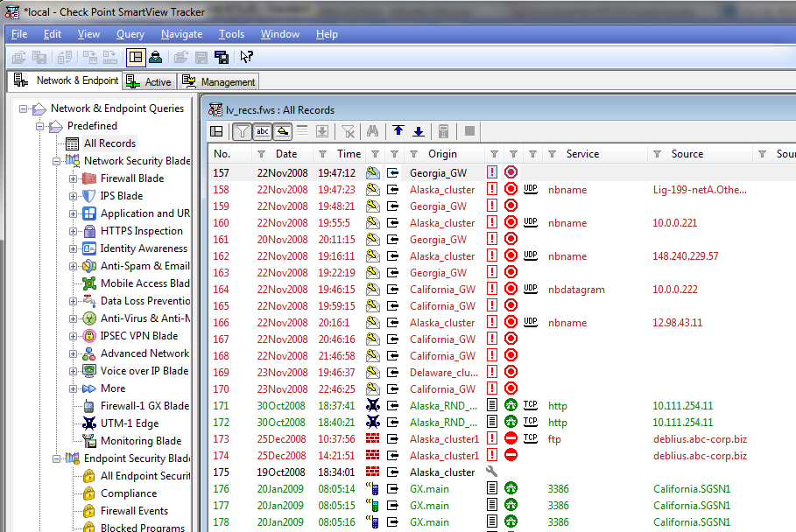Expand the More tree node
796x532 pixels.
[x=75, y=388]
